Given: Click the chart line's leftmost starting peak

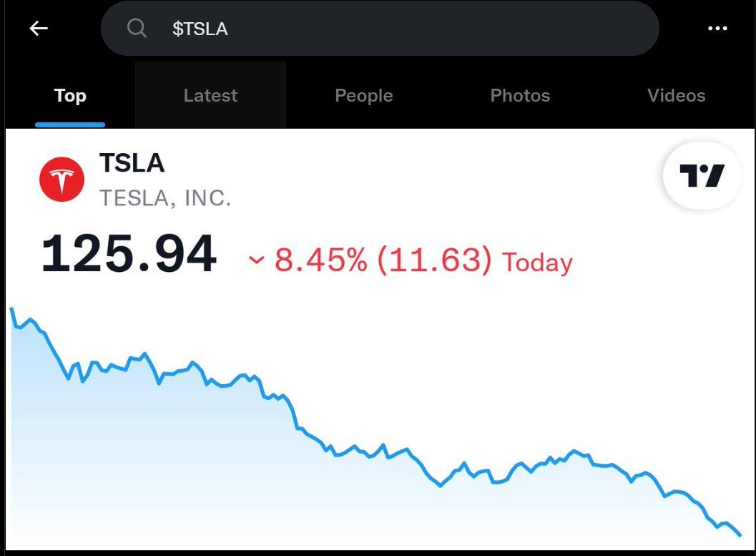Looking at the screenshot, I should (x=11, y=309).
